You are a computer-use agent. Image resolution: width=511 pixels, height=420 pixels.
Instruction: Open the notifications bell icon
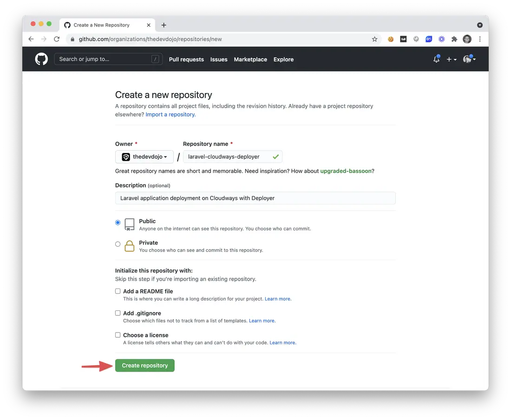436,59
